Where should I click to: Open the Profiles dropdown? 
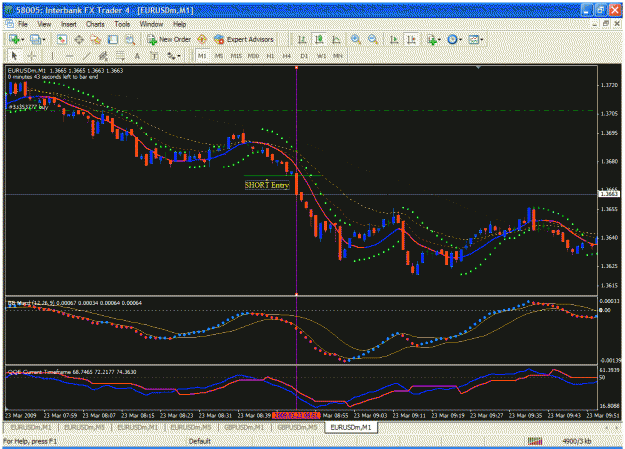tap(37, 39)
